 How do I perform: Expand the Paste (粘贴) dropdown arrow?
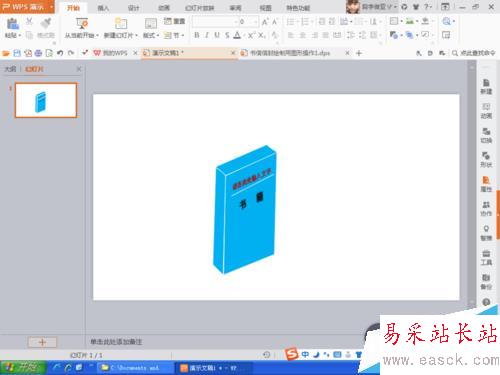point(20,35)
